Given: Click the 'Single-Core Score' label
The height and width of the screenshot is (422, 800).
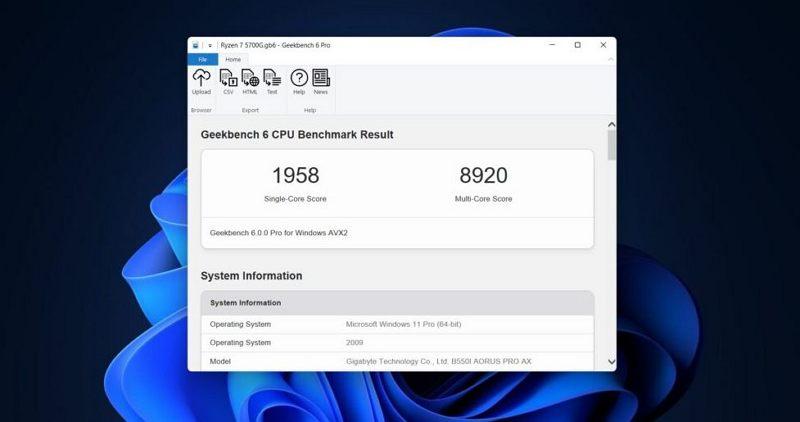Looking at the screenshot, I should (x=295, y=199).
